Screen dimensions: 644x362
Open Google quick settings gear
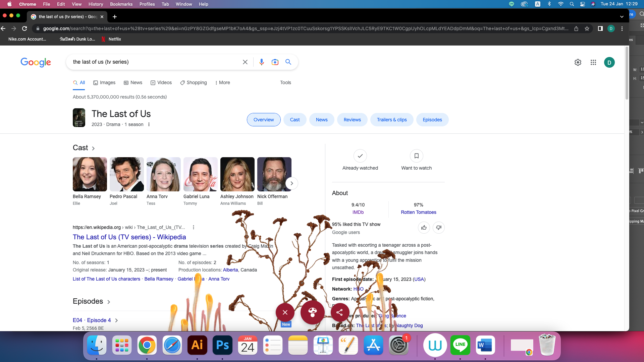pos(578,62)
